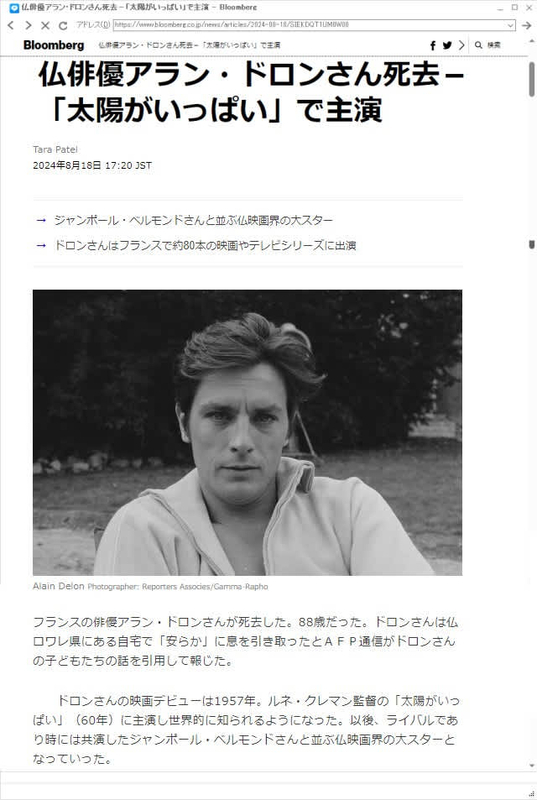
Task: Click into the URL address field
Action: 310,24
